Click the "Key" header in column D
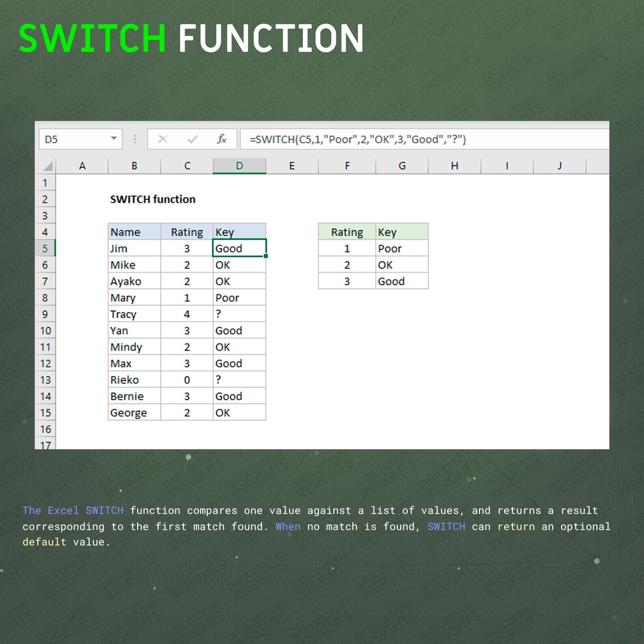The width and height of the screenshot is (644, 644). 239,232
